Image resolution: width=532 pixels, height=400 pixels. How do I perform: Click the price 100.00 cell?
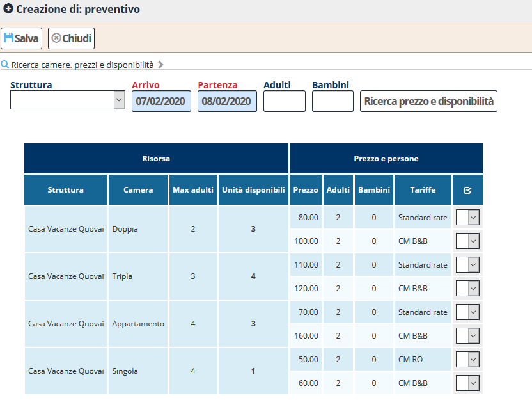pos(306,241)
